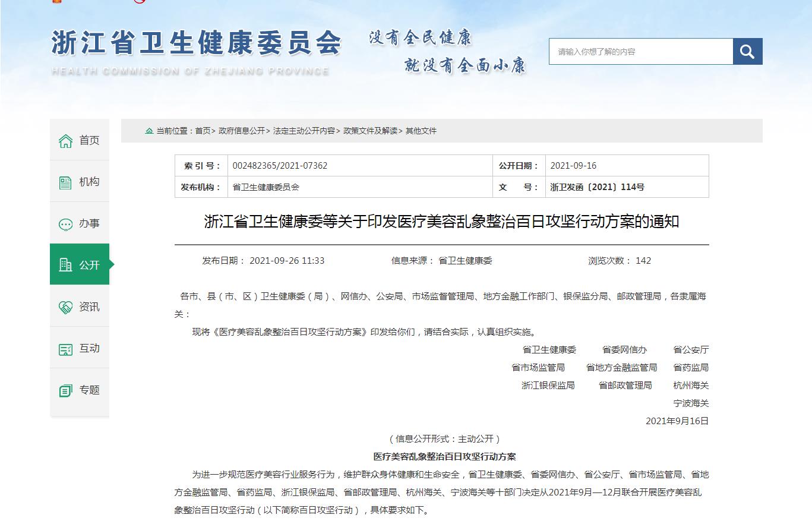Click the stacked pages icon beside 专题
This screenshot has height=521, width=812.
[65, 390]
